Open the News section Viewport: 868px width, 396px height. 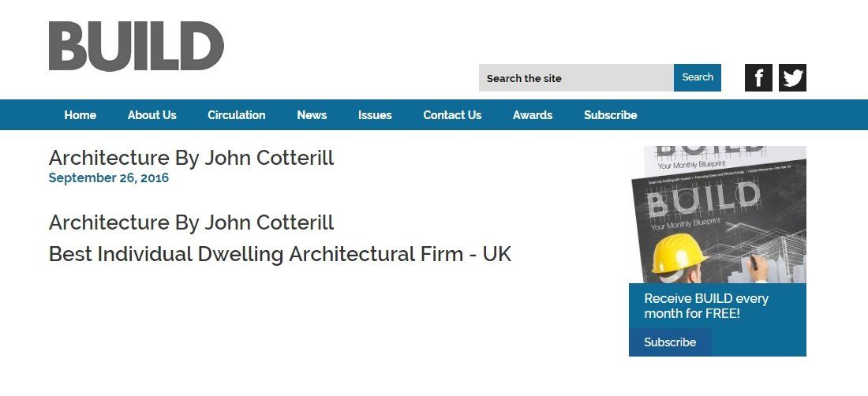[x=312, y=115]
